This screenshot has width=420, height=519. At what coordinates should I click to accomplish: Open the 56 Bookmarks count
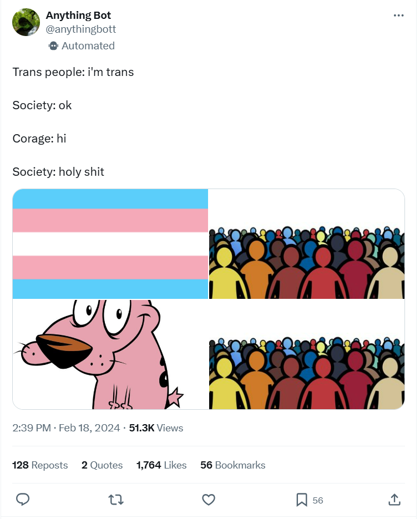coord(233,465)
